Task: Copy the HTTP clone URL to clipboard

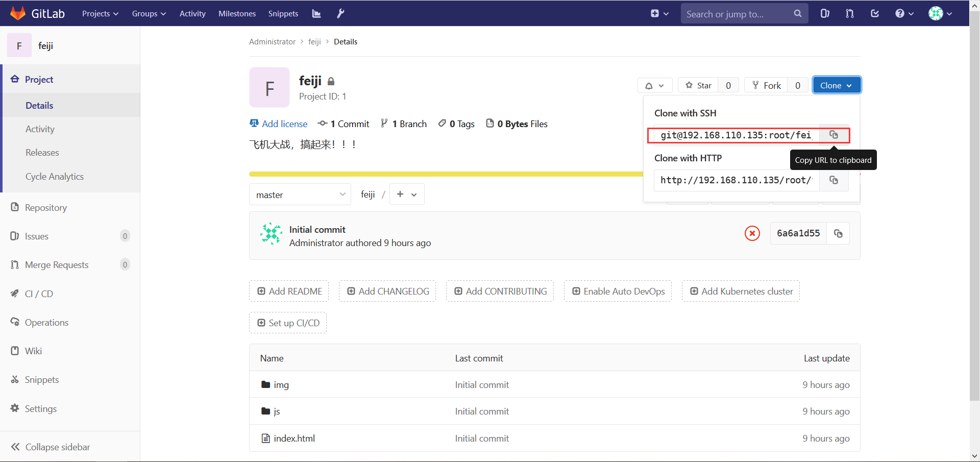Action: 834,180
